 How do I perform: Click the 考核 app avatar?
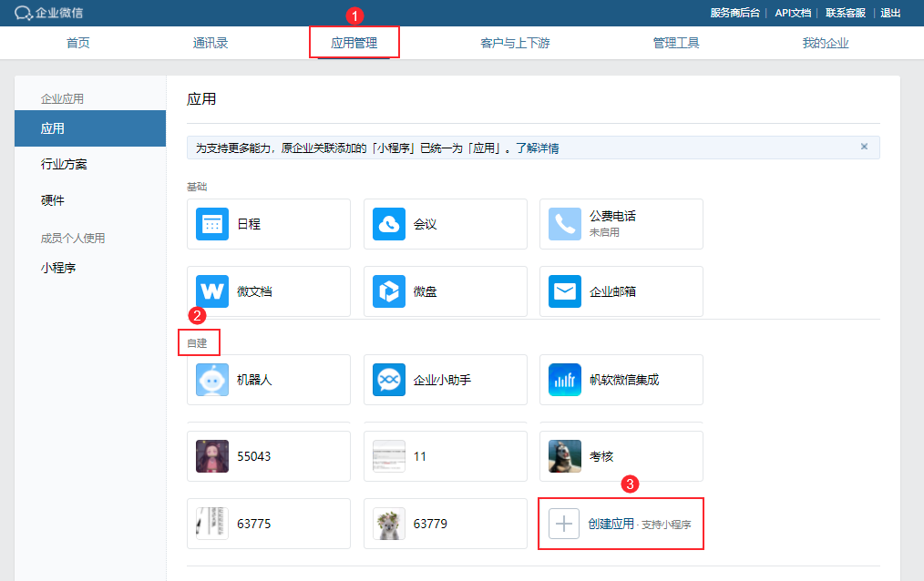click(x=565, y=456)
